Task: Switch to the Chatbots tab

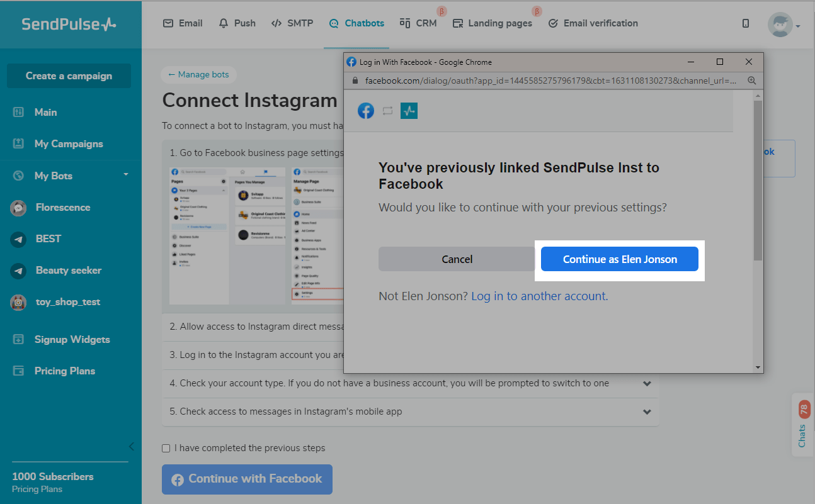Action: tap(356, 23)
